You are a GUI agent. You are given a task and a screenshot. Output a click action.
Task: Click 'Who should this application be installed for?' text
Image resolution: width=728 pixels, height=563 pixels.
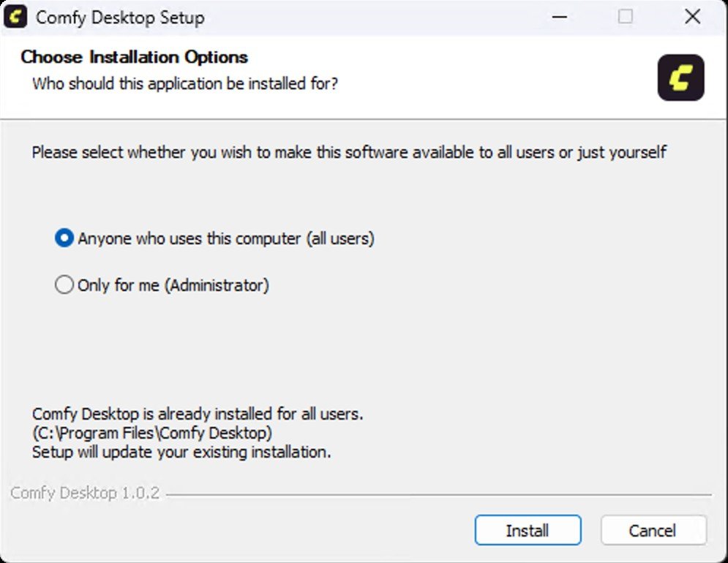click(x=185, y=84)
